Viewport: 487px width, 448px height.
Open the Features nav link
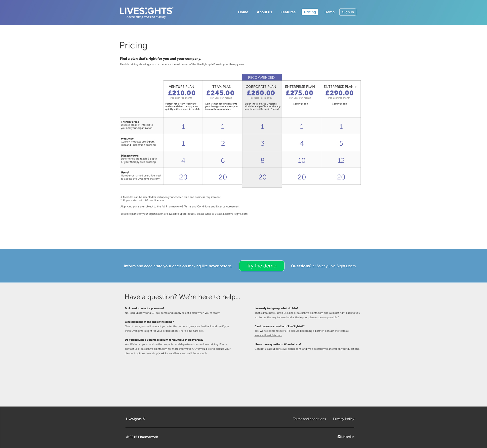[288, 12]
